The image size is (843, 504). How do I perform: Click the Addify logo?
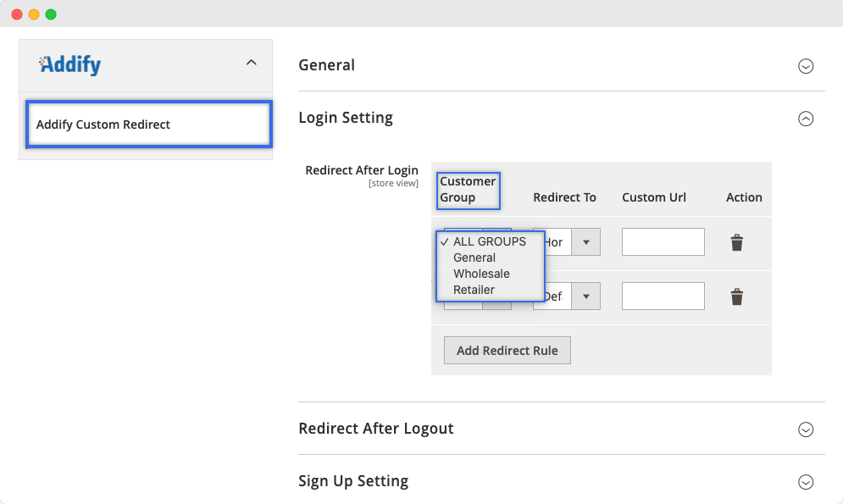(x=70, y=64)
